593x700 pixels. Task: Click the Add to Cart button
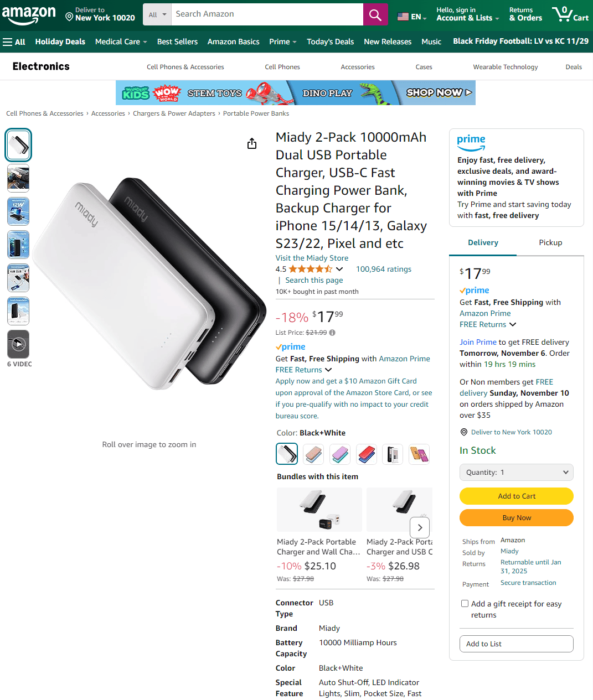tap(516, 496)
